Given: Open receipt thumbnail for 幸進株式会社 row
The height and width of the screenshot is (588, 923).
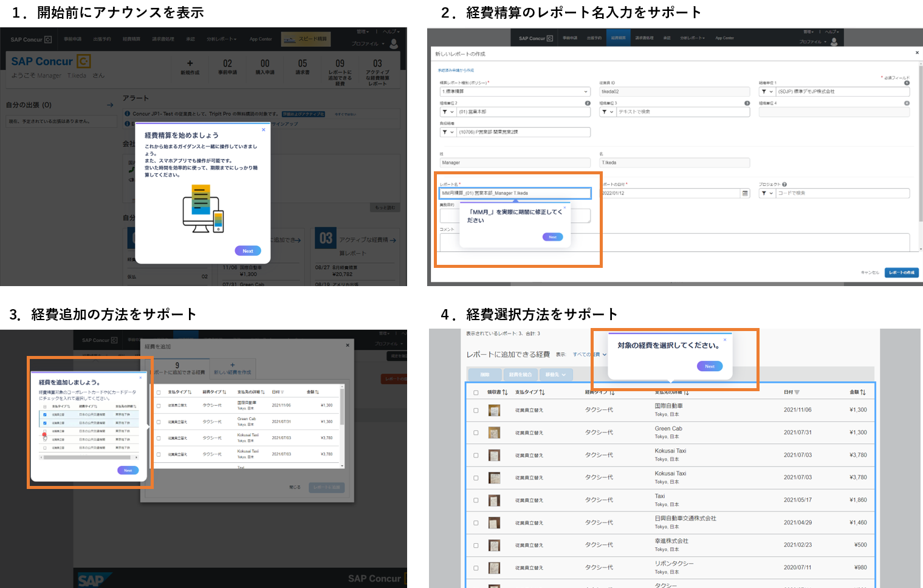Looking at the screenshot, I should 494,545.
